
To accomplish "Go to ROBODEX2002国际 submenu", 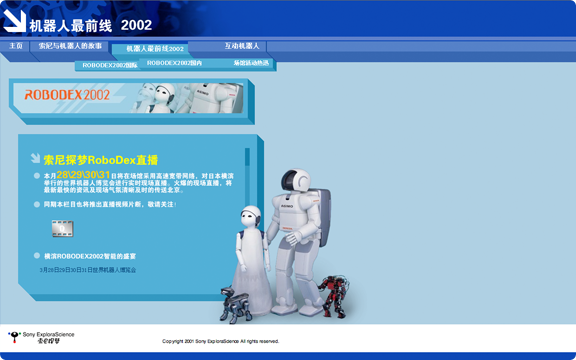I will point(110,65).
